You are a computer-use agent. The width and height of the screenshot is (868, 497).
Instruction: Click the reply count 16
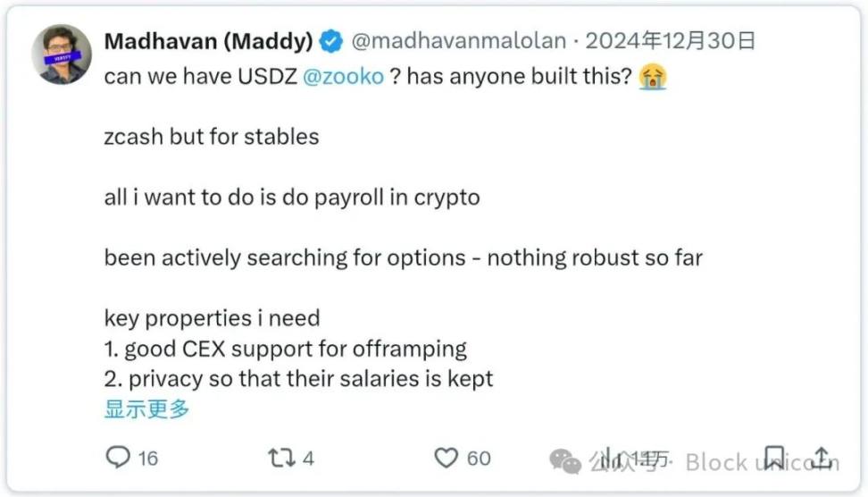pos(148,459)
